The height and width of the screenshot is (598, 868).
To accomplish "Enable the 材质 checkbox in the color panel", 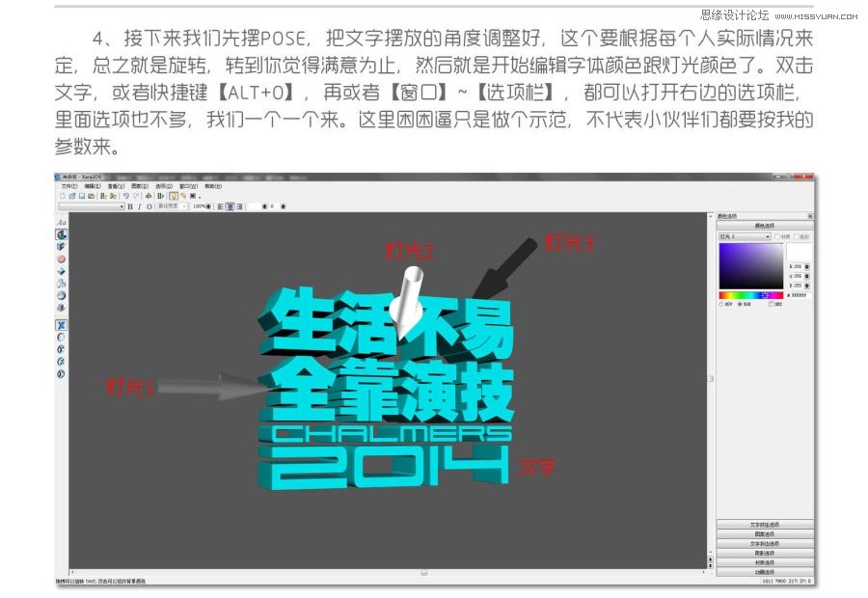I will [x=777, y=237].
